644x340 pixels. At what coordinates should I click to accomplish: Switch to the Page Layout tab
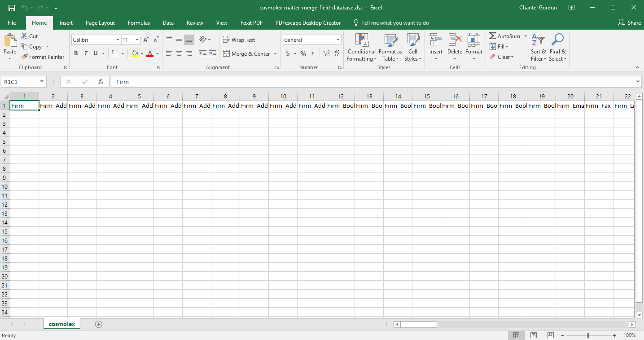[x=100, y=23]
